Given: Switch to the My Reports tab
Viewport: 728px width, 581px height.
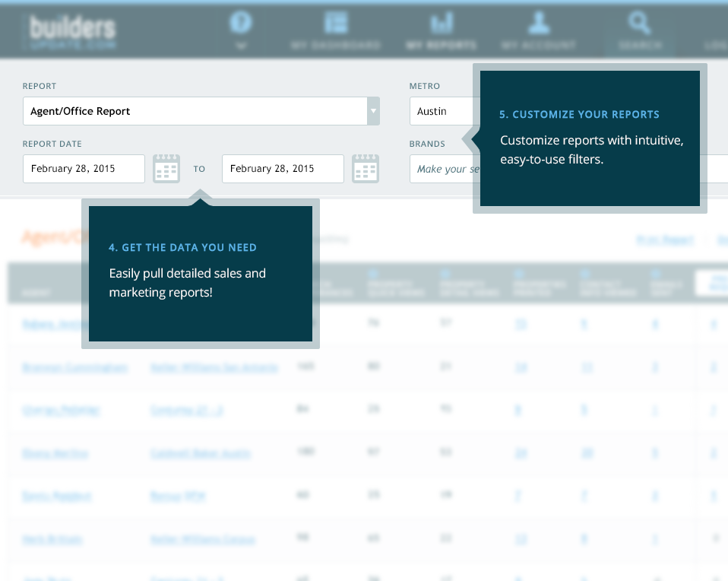Looking at the screenshot, I should coord(442,30).
